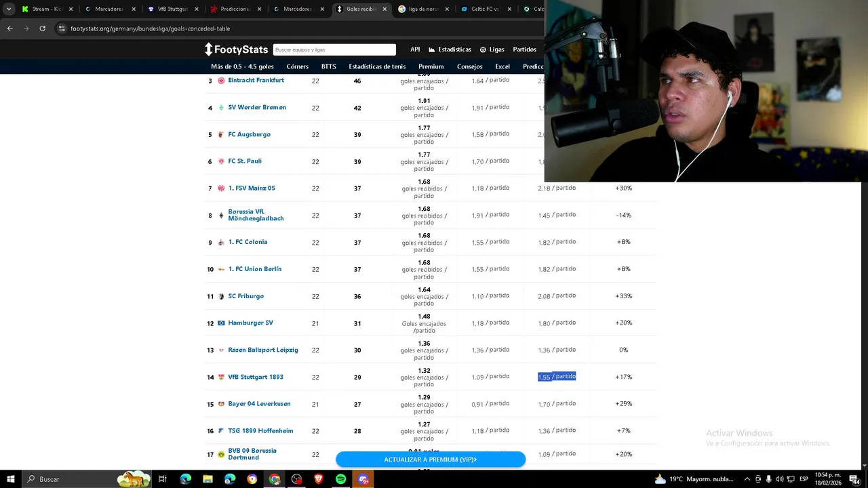868x488 pixels.
Task: Open the tab search dropdown arrow
Action: pos(9,9)
